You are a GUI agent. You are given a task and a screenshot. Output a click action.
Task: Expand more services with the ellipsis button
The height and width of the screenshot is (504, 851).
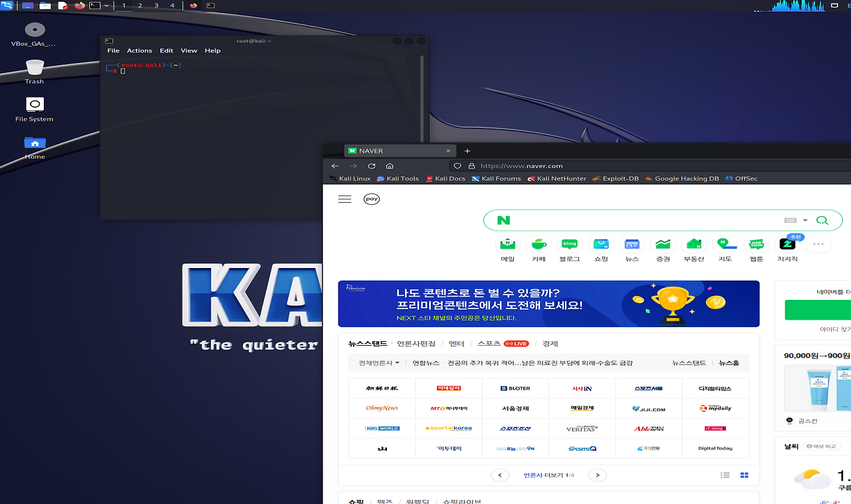[818, 244]
